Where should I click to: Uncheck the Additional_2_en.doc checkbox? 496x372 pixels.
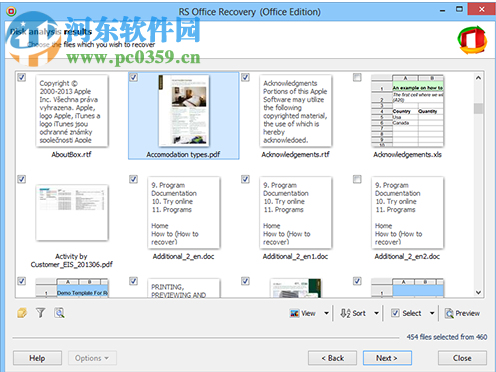pyautogui.click(x=133, y=179)
